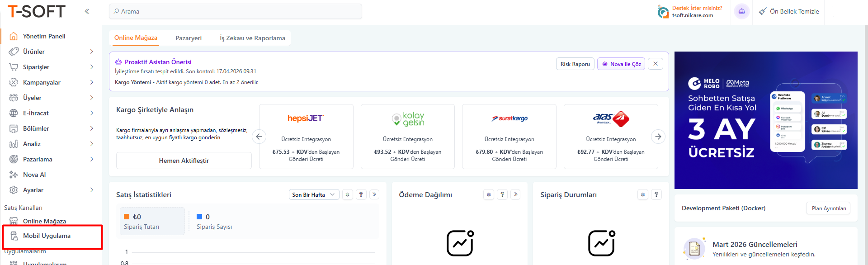Expand the Bölümler submenu chevron
The image size is (868, 265).
click(x=92, y=128)
